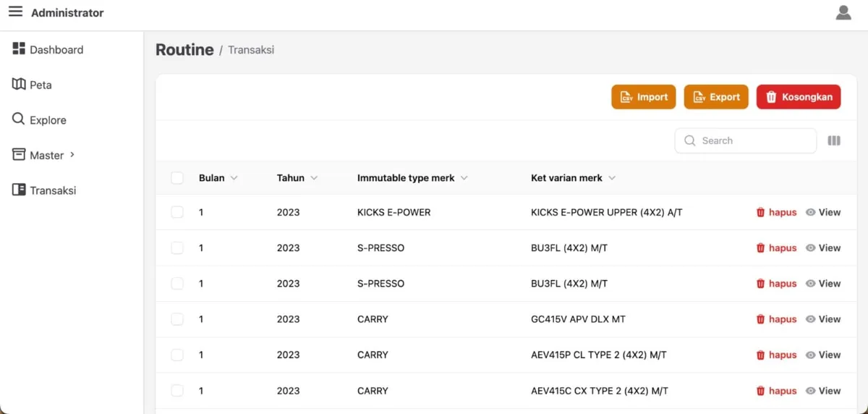View the KICKS E-POWER UPPER row

click(823, 212)
